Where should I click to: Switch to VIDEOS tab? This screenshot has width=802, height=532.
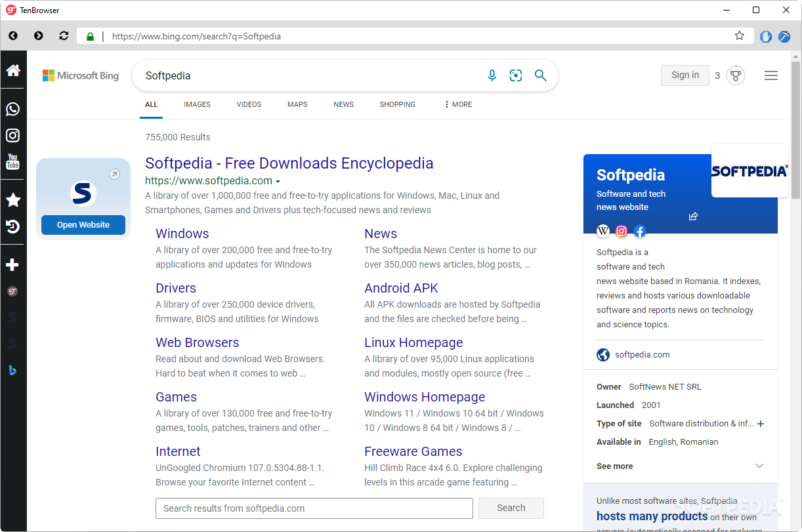pos(249,104)
